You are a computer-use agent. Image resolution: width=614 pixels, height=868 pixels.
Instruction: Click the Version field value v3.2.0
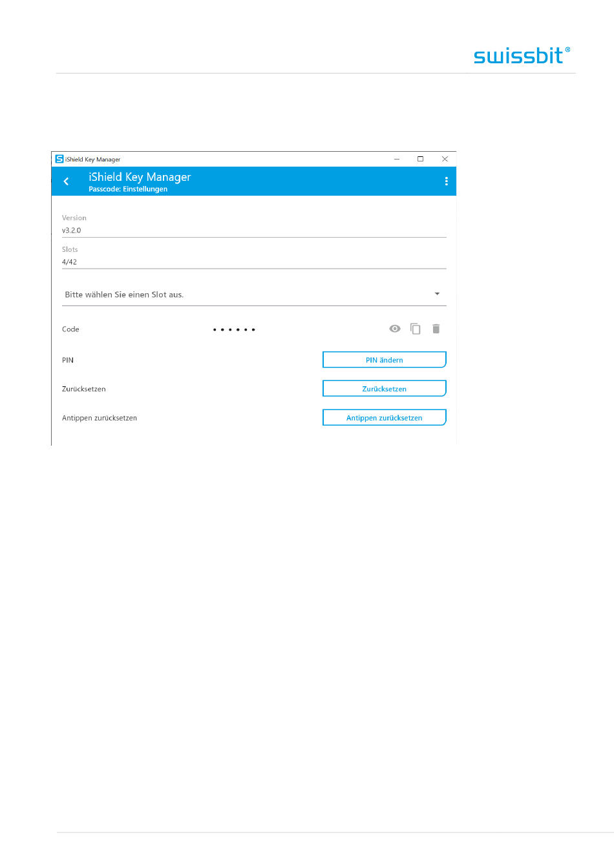pyautogui.click(x=72, y=231)
